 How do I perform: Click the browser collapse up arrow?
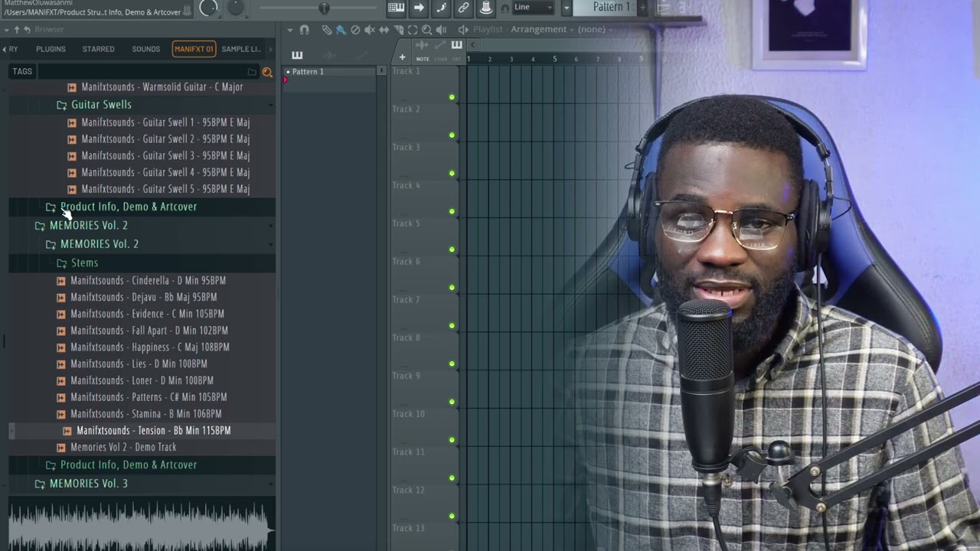[x=17, y=30]
